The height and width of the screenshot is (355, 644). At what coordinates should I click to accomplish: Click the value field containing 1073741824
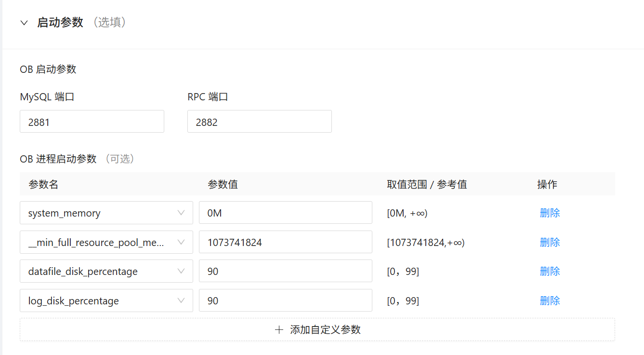(285, 242)
